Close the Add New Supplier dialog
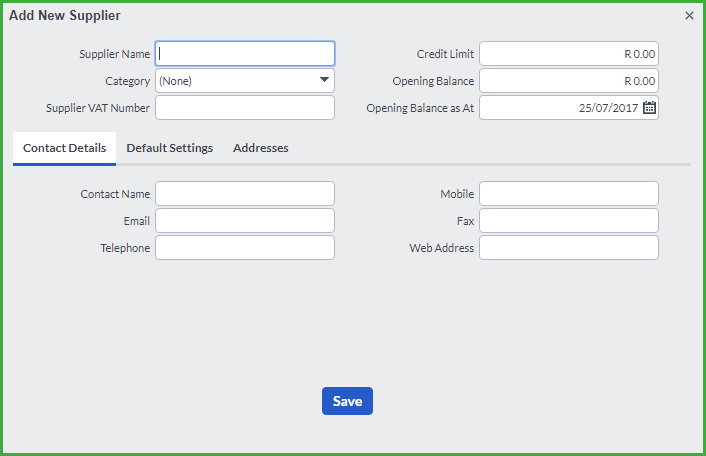 coord(689,16)
